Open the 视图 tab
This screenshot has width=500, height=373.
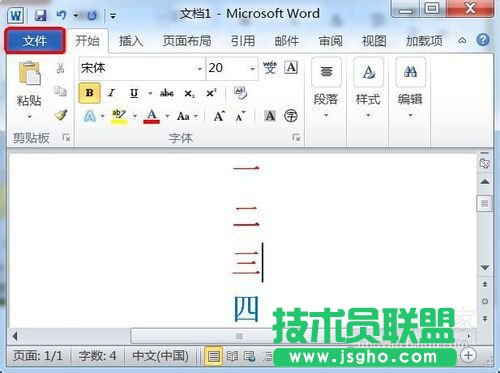(x=374, y=41)
